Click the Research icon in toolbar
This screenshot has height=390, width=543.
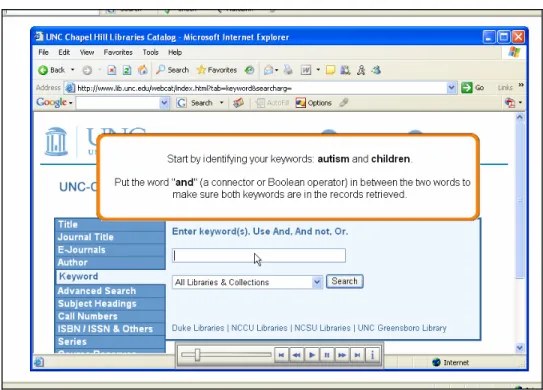(x=345, y=70)
